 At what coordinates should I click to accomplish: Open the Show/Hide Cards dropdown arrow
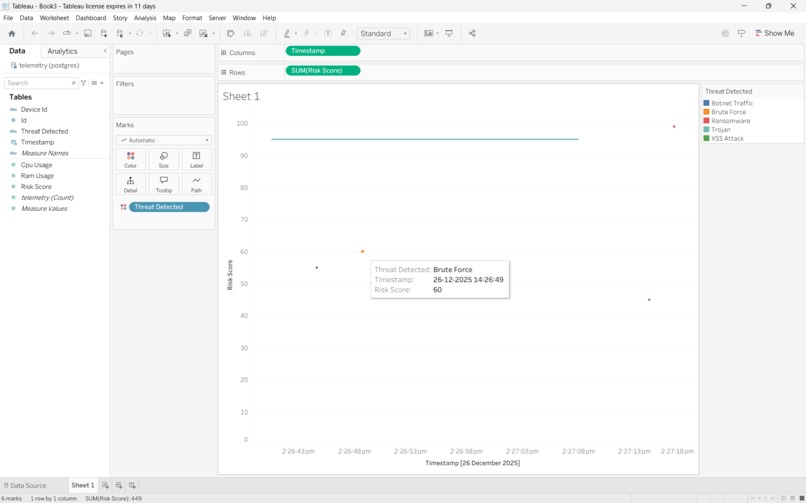[437, 33]
